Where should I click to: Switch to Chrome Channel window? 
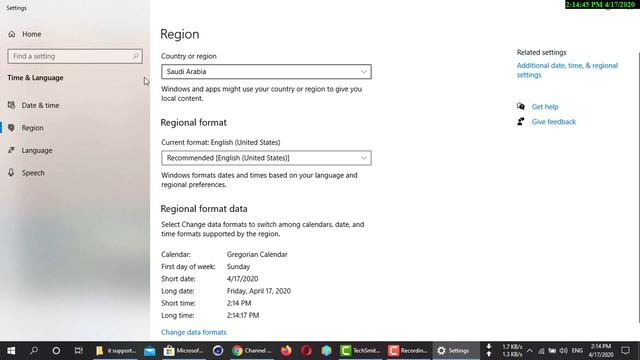[251, 351]
